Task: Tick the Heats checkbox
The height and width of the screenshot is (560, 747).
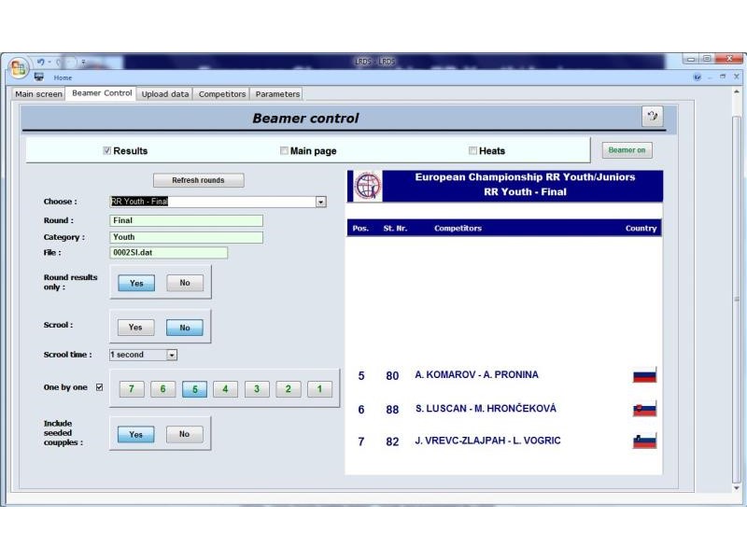Action: click(472, 150)
